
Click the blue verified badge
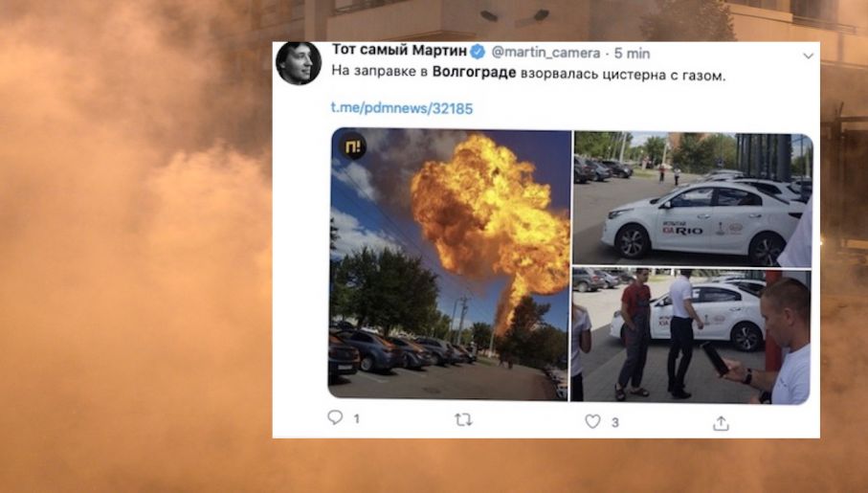(478, 52)
